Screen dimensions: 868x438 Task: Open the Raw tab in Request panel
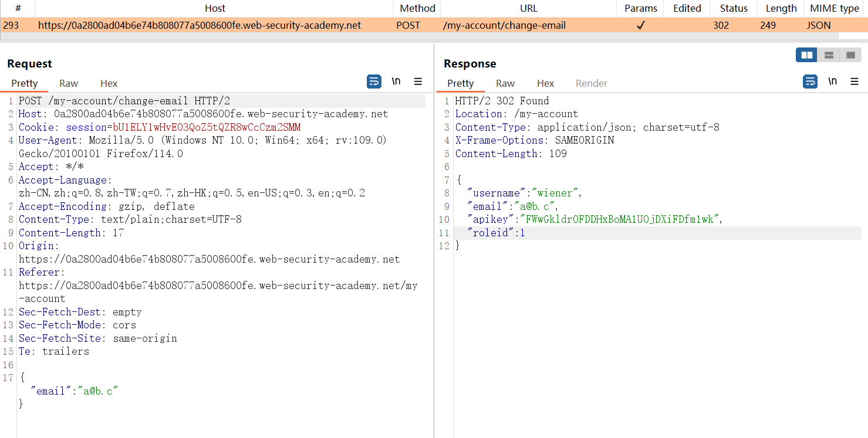pyautogui.click(x=69, y=83)
